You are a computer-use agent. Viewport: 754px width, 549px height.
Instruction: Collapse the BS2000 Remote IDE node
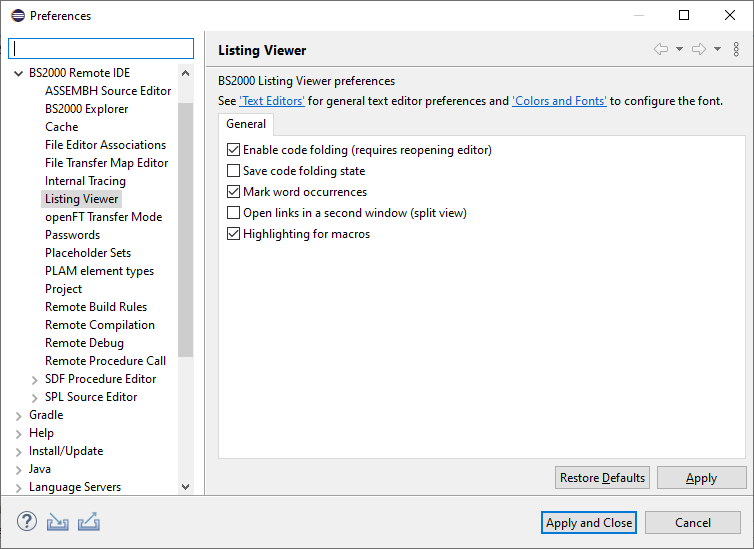[19, 73]
